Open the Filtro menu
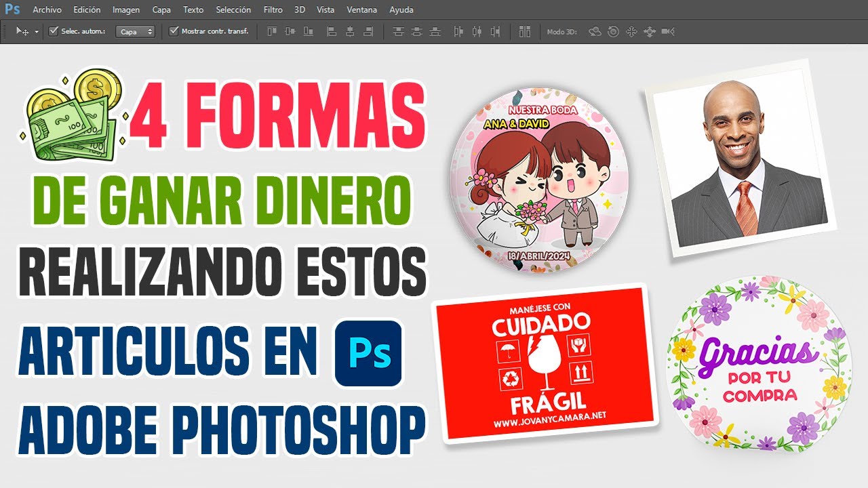This screenshot has width=868, height=488. (273, 10)
